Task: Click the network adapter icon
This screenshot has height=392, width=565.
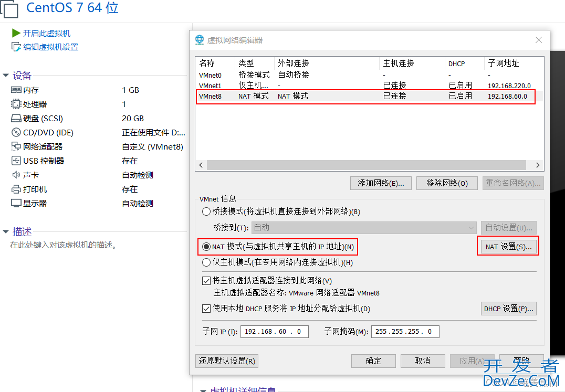Action: click(x=16, y=146)
